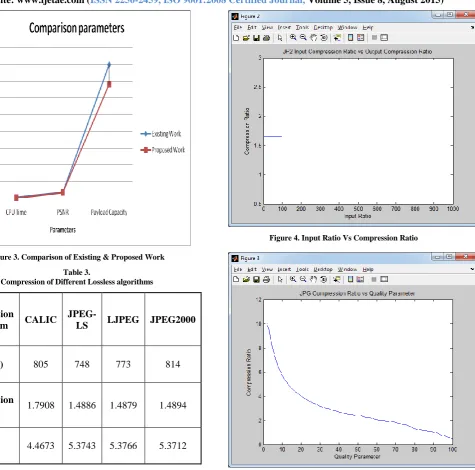Open Edit menu in Figure 3 window
The height and width of the screenshot is (470, 475).
[x=252, y=269]
